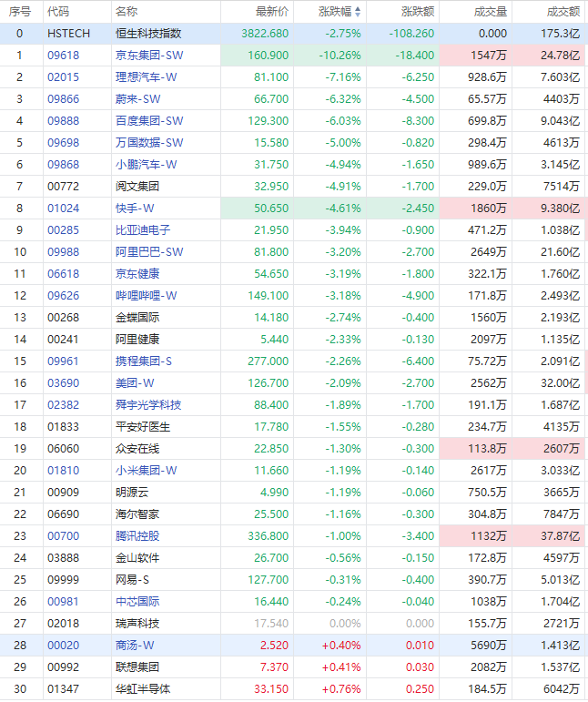
Task: Select 金山软件 row name
Action: pos(137,558)
